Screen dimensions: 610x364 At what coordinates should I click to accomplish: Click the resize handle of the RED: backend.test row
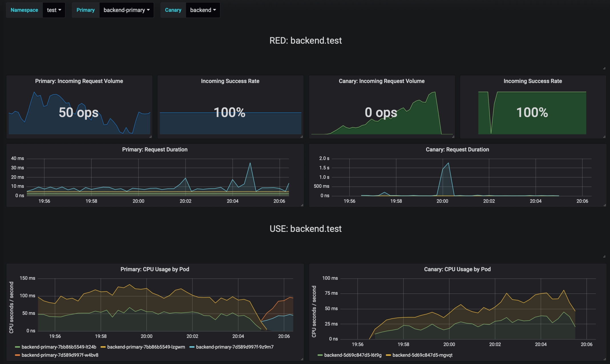(x=604, y=68)
